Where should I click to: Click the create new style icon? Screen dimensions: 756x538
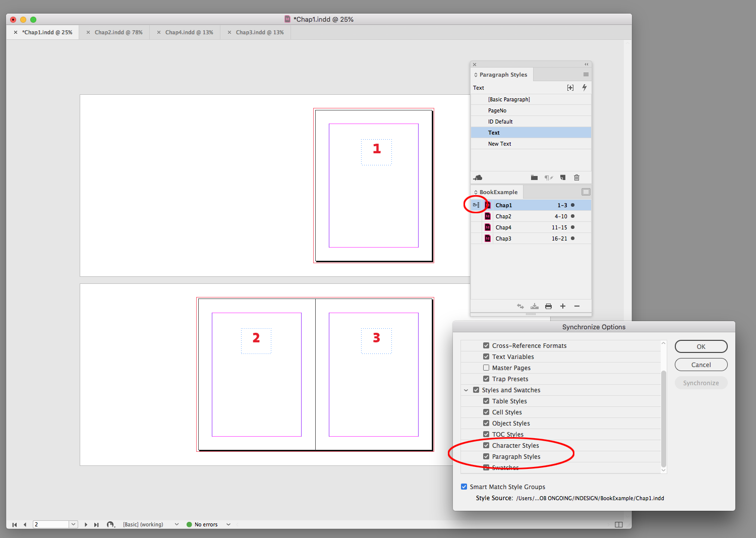click(563, 177)
